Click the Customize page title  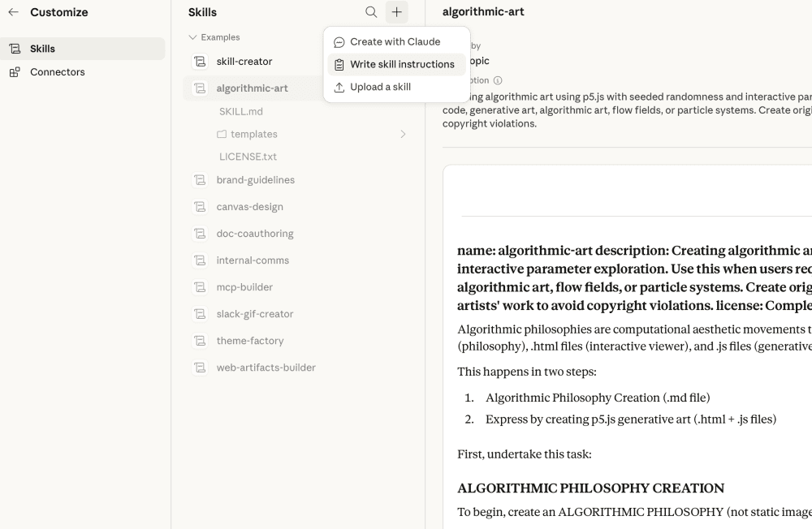tap(59, 12)
